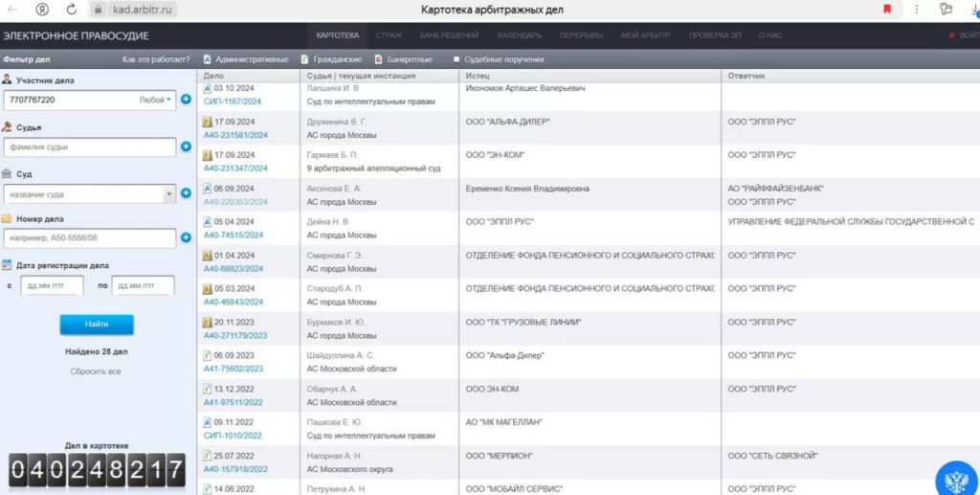
Task: Click the Yandex logo icon in browser toolbar
Action: pyautogui.click(x=41, y=10)
